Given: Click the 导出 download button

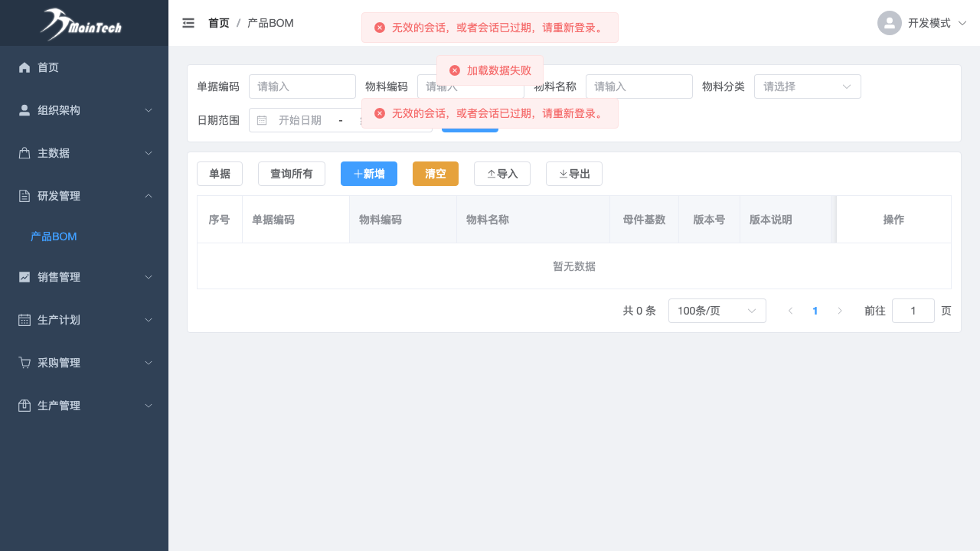Looking at the screenshot, I should (x=573, y=174).
